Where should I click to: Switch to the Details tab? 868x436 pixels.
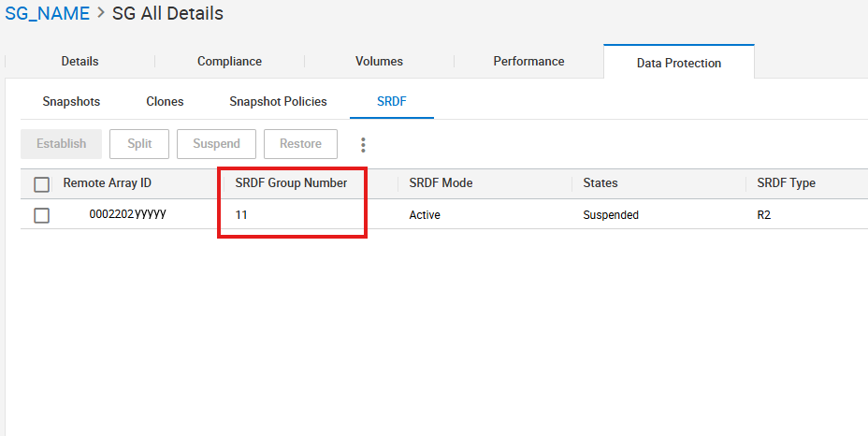tap(80, 62)
